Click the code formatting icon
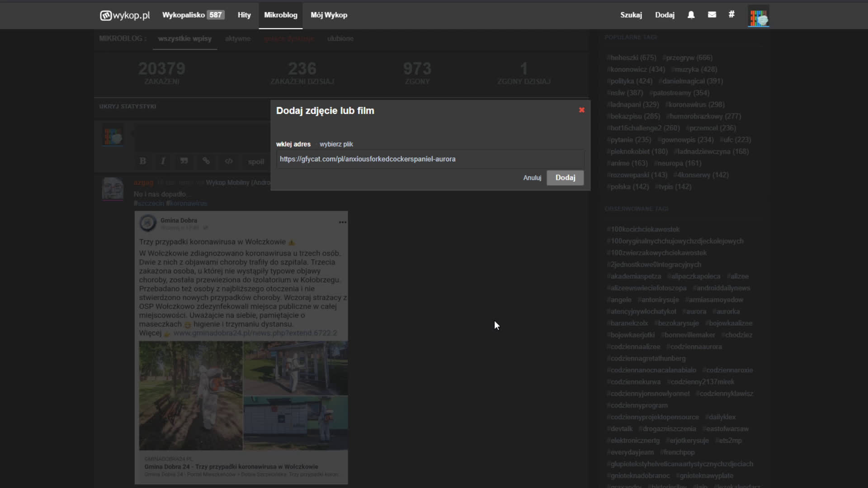Viewport: 868px width, 488px height. [229, 161]
